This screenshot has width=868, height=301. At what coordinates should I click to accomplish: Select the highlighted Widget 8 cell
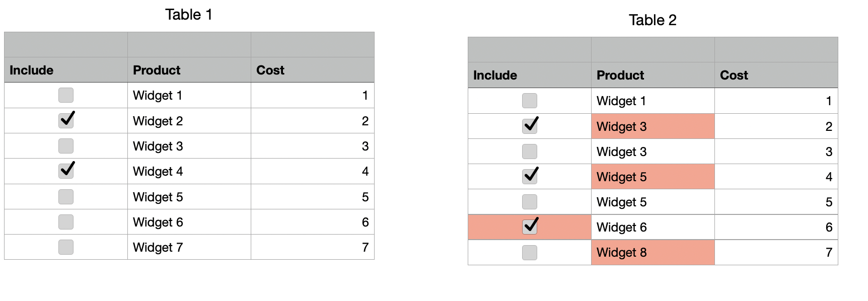(653, 252)
